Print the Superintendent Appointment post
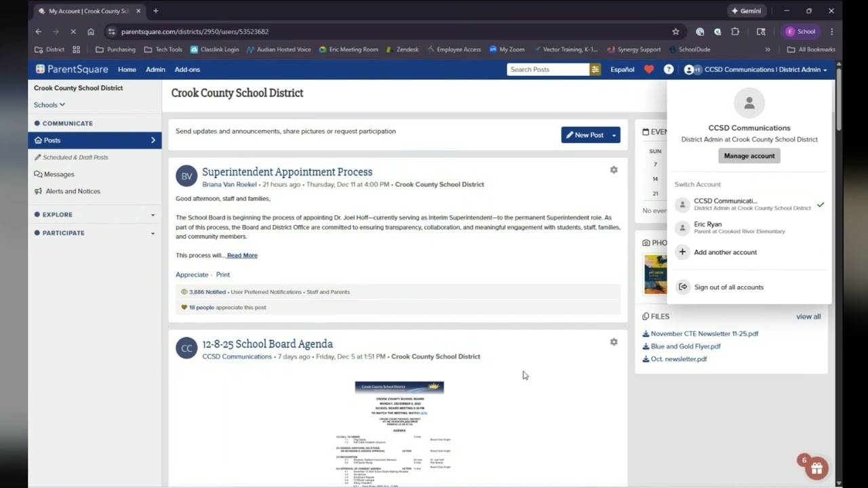Screen dimensions: 868x488 222,274
